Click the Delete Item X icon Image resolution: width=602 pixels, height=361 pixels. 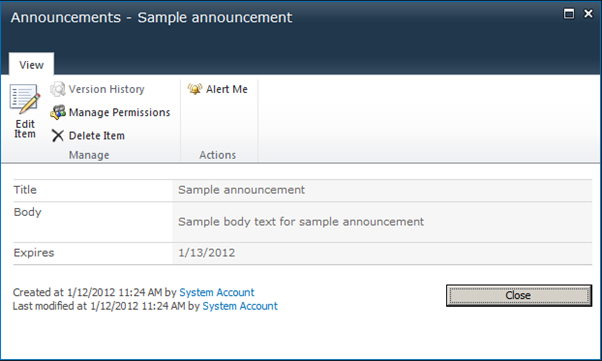click(x=58, y=136)
